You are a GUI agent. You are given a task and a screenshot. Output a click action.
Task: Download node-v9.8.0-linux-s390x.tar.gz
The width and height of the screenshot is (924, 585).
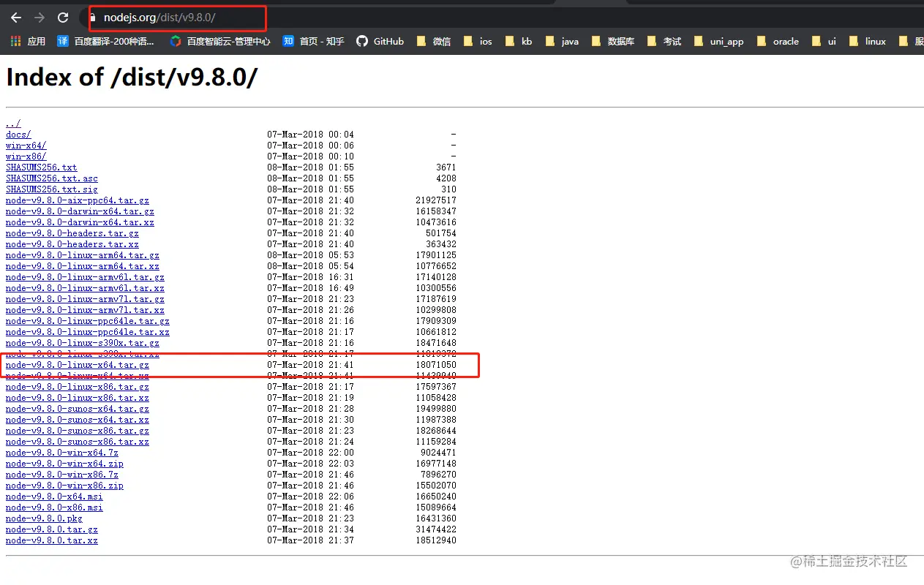pos(83,343)
